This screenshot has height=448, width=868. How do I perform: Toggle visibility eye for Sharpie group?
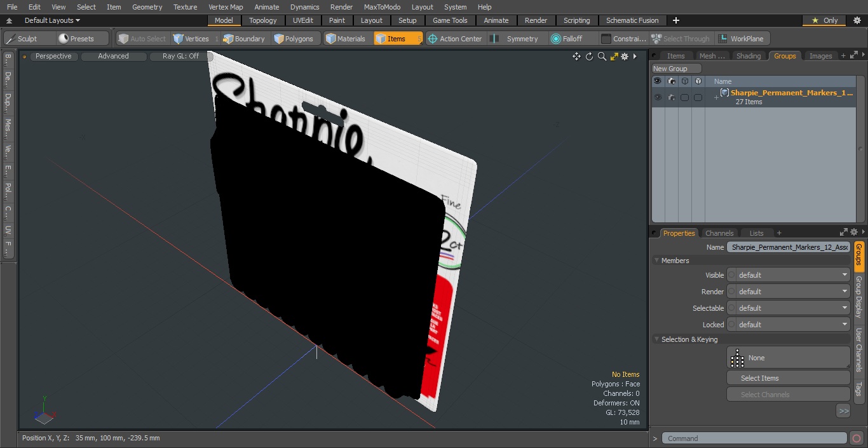658,97
